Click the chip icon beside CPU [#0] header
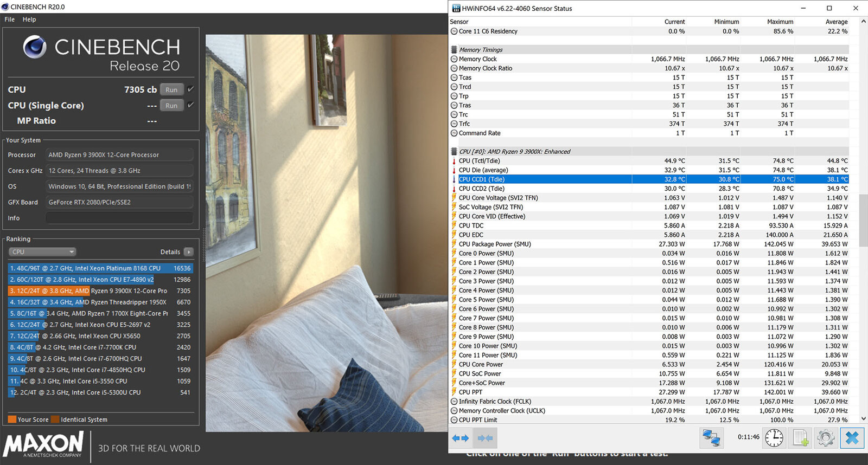The height and width of the screenshot is (465, 868). [x=454, y=152]
